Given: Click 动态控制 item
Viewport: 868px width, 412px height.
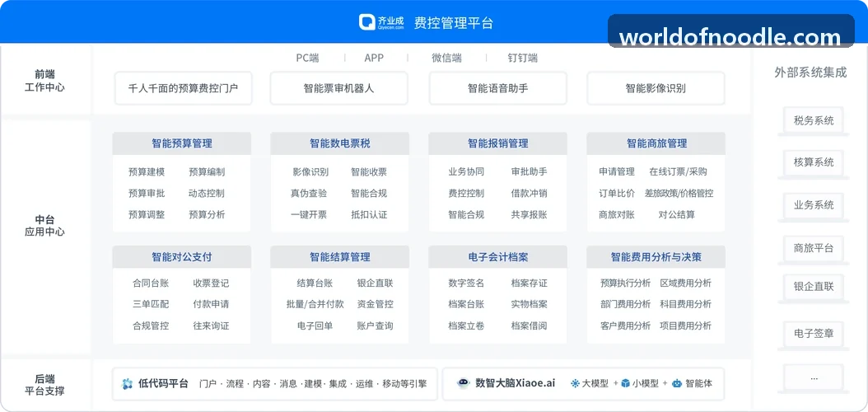Looking at the screenshot, I should point(207,194).
